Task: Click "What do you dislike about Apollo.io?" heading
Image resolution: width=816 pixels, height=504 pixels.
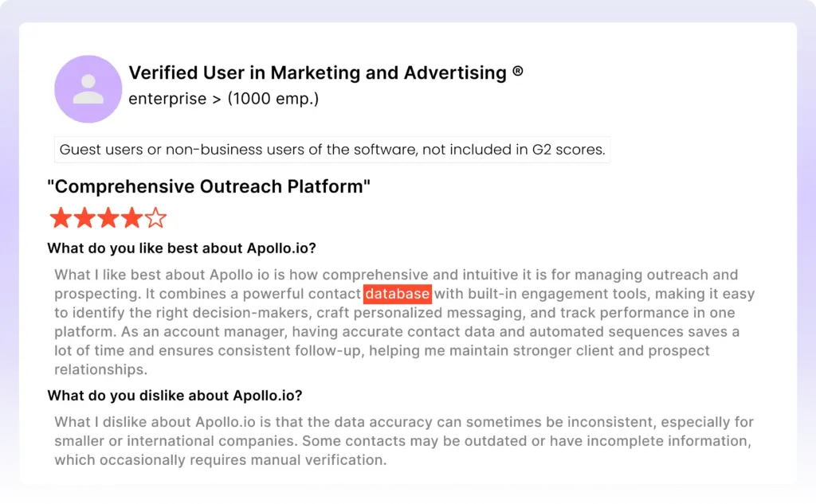Action: [x=175, y=396]
